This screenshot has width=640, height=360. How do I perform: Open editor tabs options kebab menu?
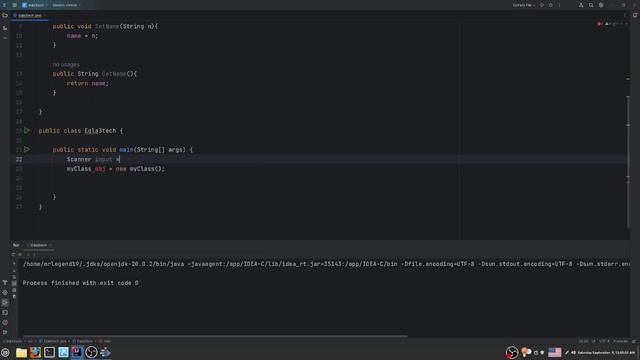(x=624, y=16)
